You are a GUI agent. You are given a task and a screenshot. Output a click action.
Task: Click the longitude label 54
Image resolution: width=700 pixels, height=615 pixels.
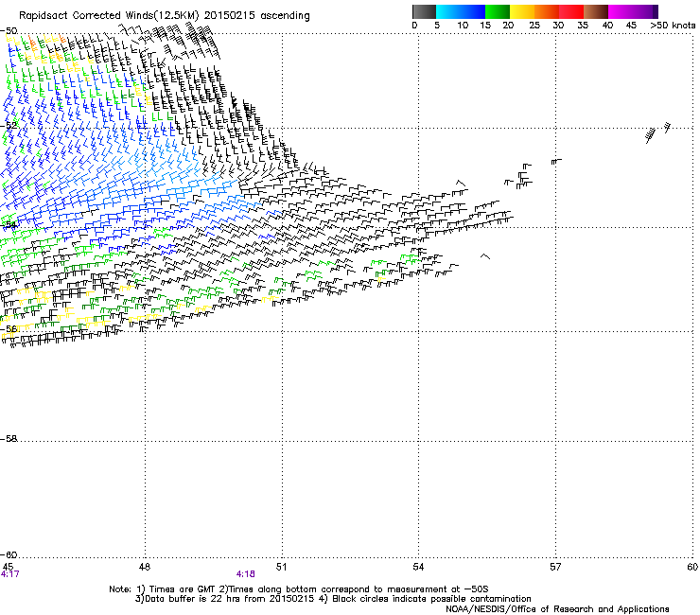point(418,567)
